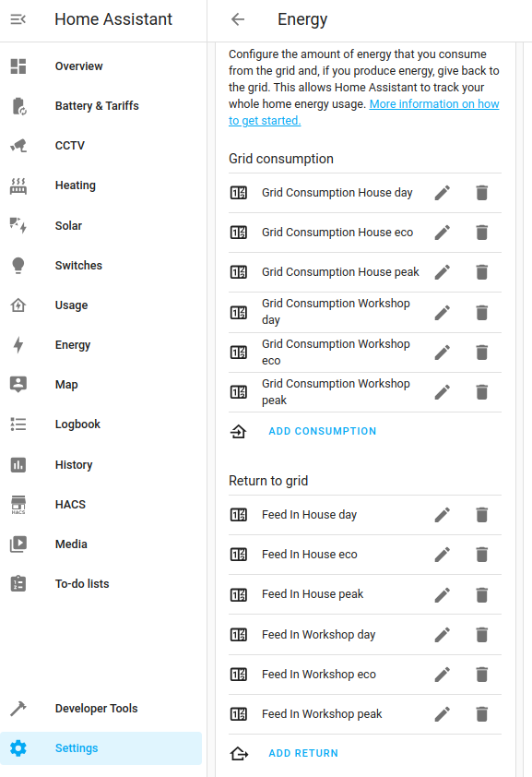The width and height of the screenshot is (532, 777).
Task: Edit Grid Consumption Workshop peak entry
Action: coord(443,392)
